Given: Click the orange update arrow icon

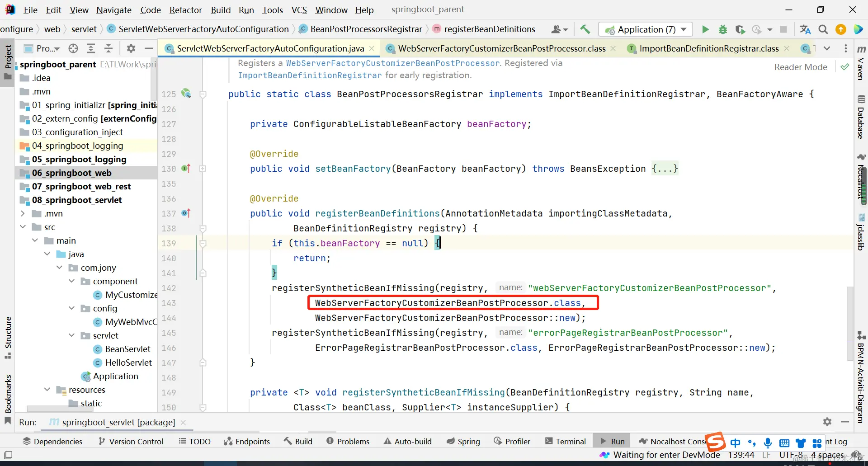Looking at the screenshot, I should (841, 29).
